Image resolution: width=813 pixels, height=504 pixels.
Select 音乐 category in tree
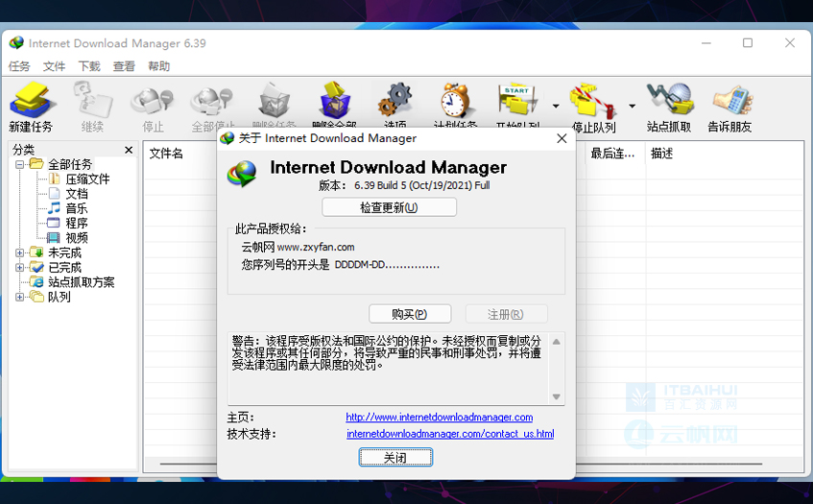(77, 208)
